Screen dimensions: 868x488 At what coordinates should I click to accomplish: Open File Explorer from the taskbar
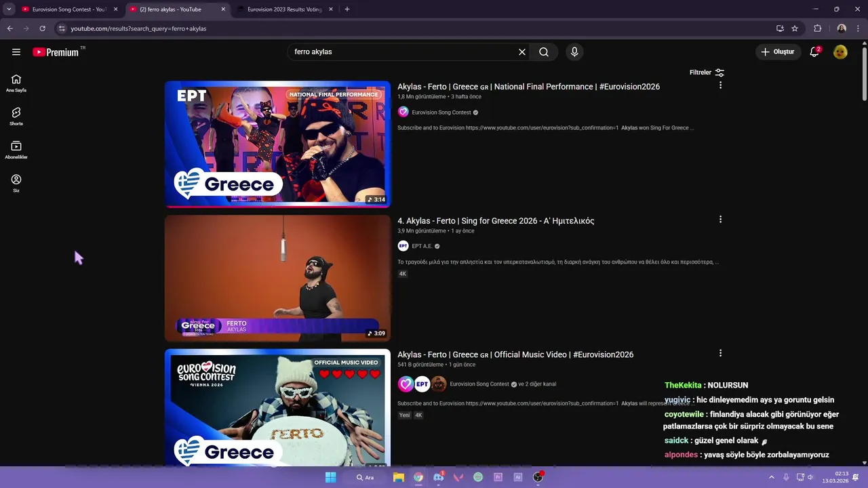coord(399,477)
